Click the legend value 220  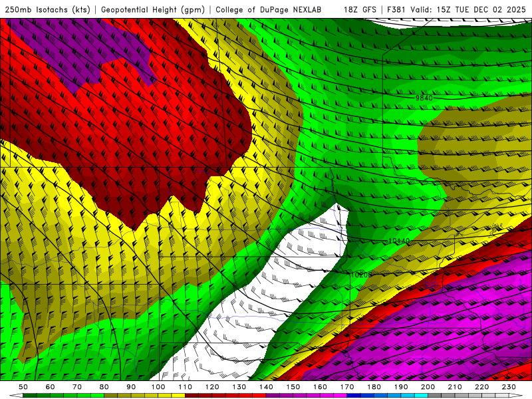[481, 387]
